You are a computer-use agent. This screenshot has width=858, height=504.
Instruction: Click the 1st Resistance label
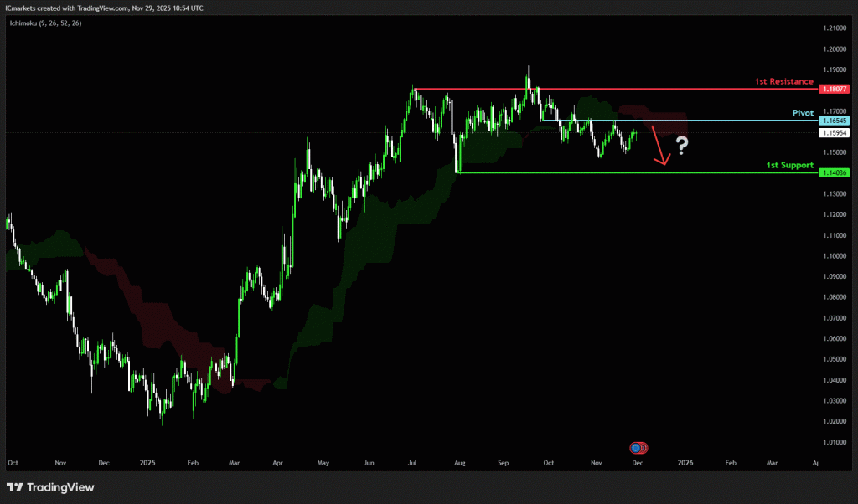783,82
